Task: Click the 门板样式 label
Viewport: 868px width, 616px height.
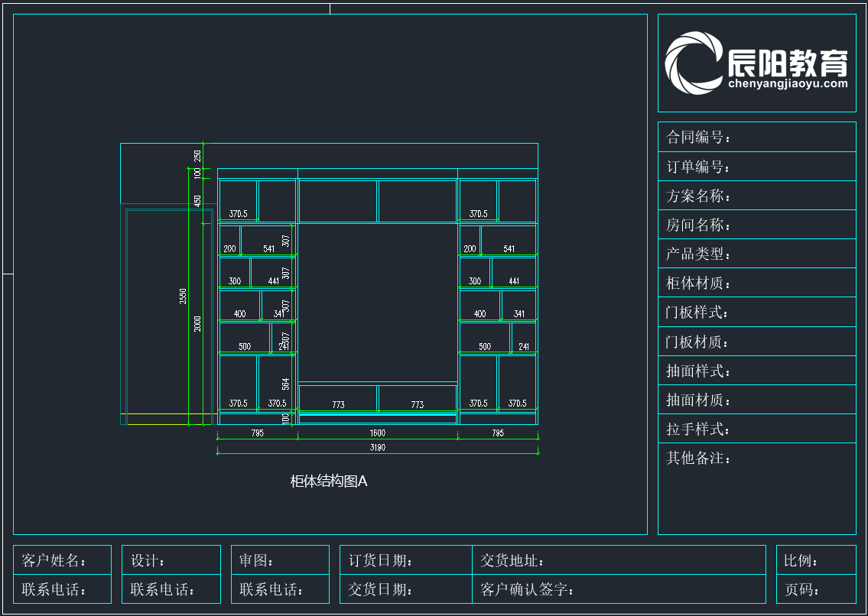Action: [x=697, y=313]
